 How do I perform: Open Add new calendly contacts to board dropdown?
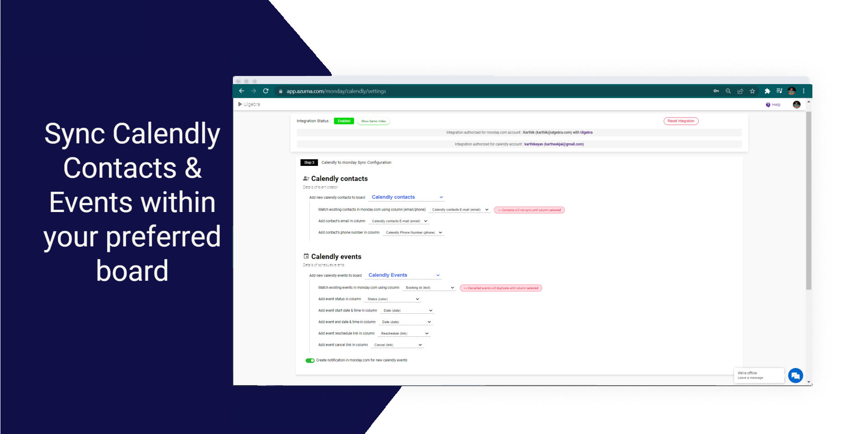tap(407, 198)
